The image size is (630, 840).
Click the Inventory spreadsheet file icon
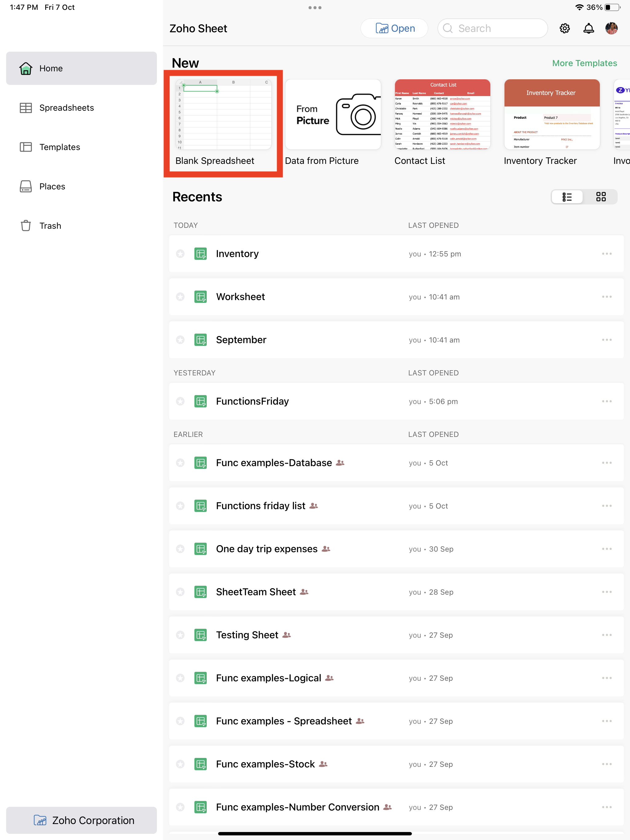(200, 254)
